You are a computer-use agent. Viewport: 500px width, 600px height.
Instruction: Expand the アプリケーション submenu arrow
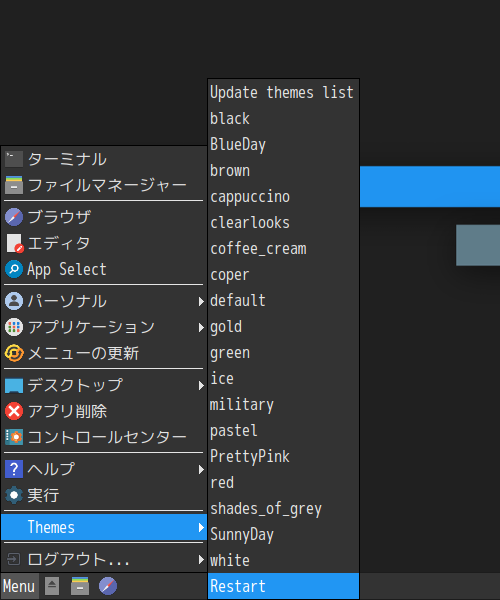[201, 328]
